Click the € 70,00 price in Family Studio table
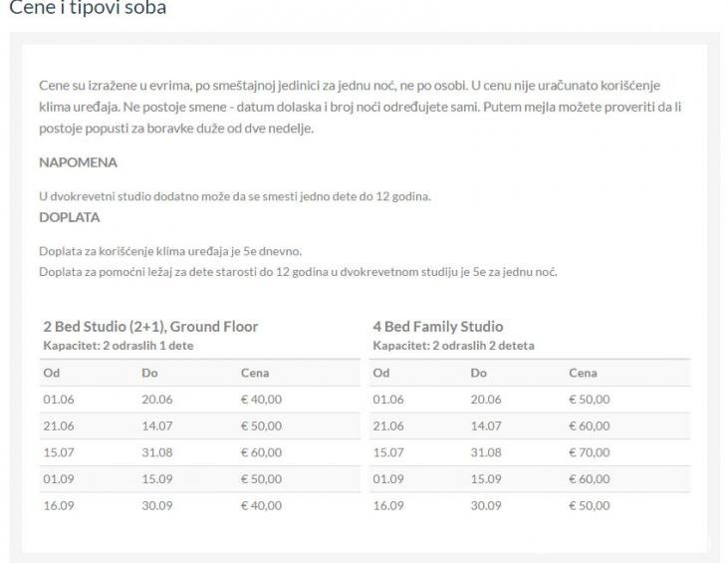728x563 pixels. tap(590, 452)
